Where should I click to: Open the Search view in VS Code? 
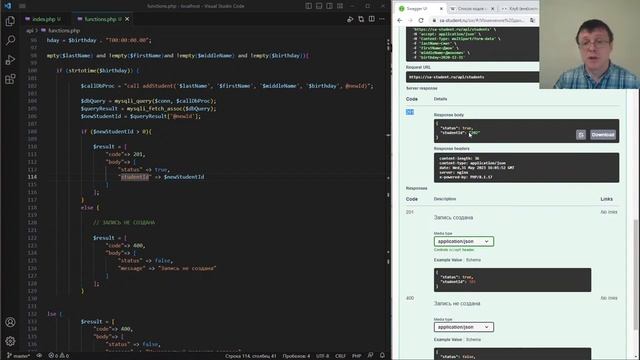[10, 40]
